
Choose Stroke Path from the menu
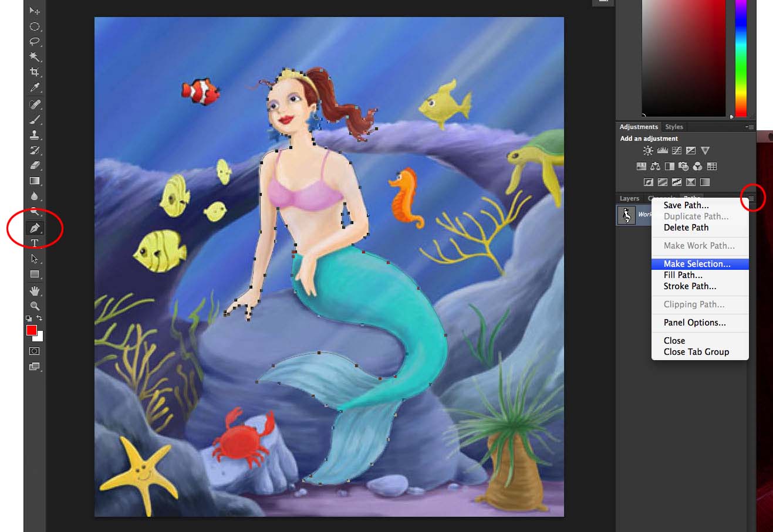point(700,286)
